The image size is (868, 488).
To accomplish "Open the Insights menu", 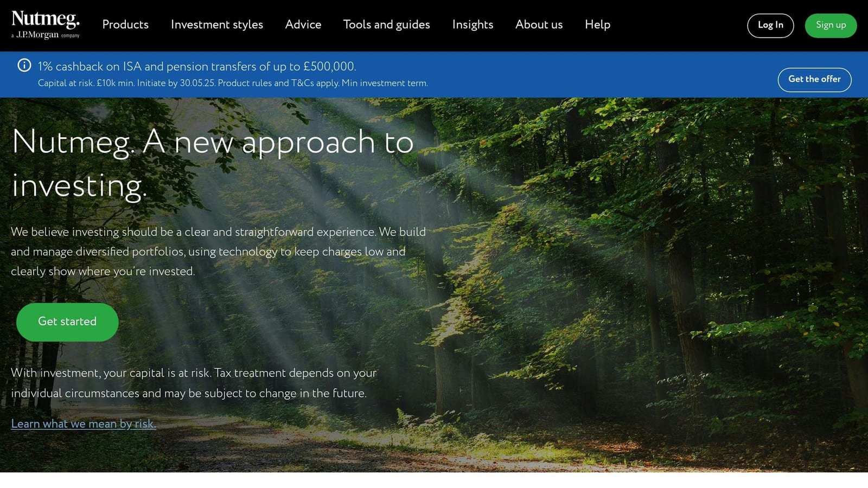I will [473, 24].
